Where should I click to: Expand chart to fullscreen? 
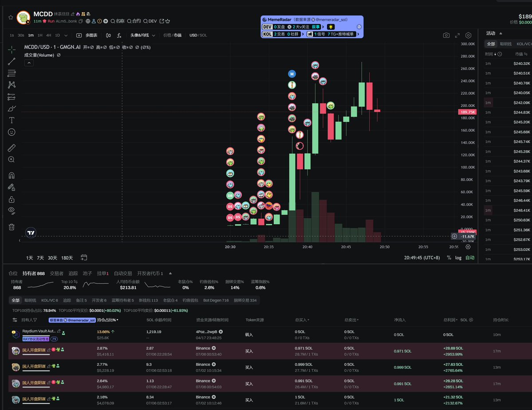(457, 35)
